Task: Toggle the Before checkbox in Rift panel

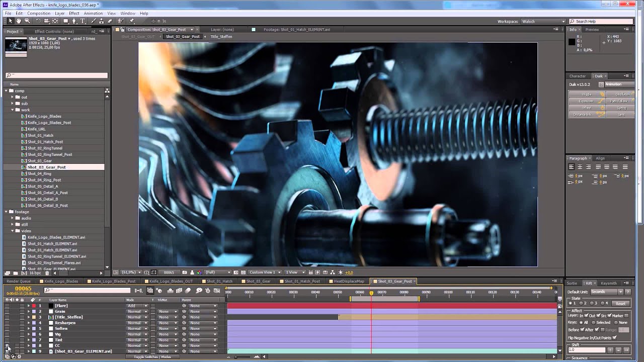Action: coord(583,330)
